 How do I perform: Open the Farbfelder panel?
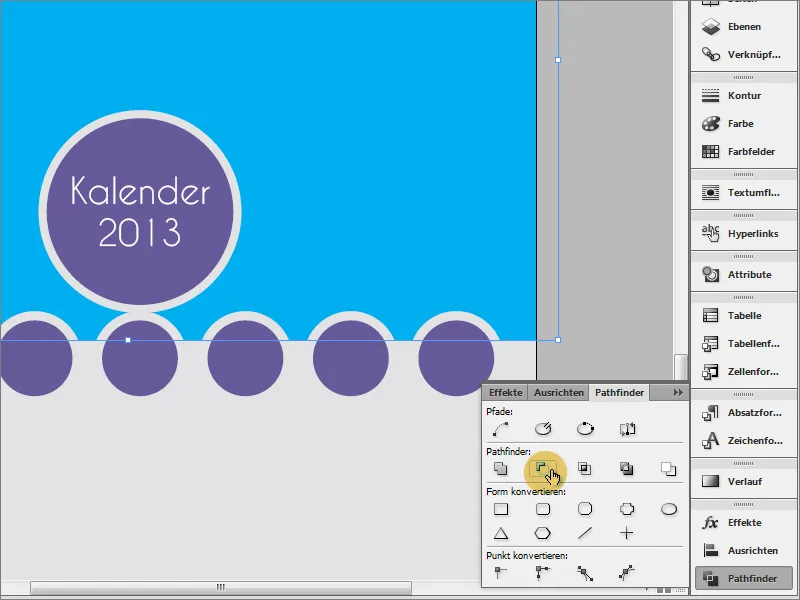pyautogui.click(x=743, y=152)
